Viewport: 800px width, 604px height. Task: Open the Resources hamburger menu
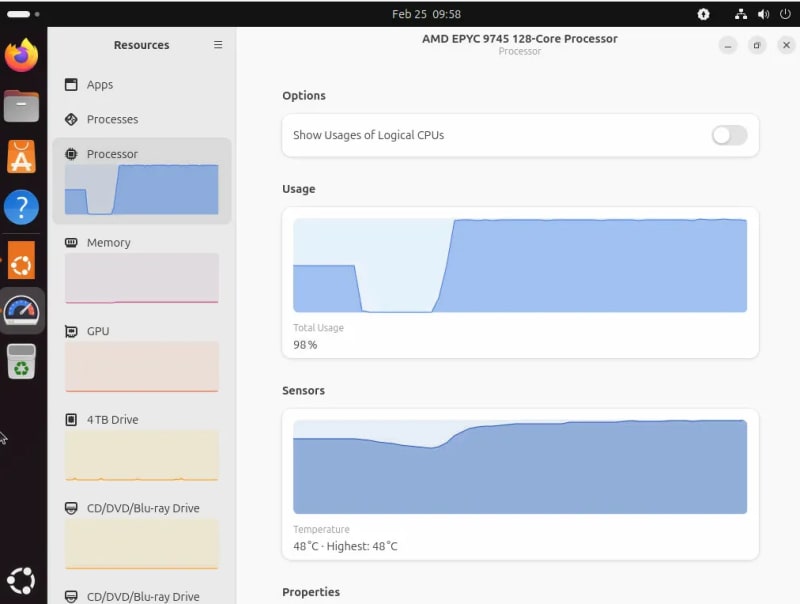tap(218, 45)
